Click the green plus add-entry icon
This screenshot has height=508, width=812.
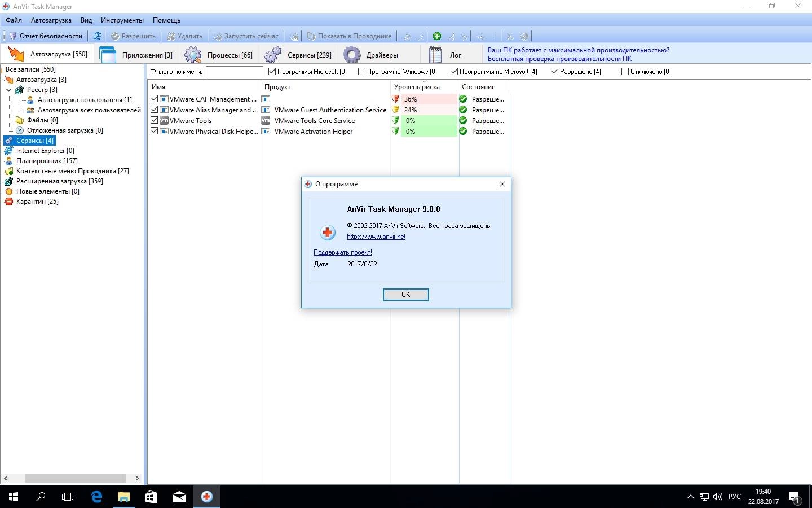(437, 36)
